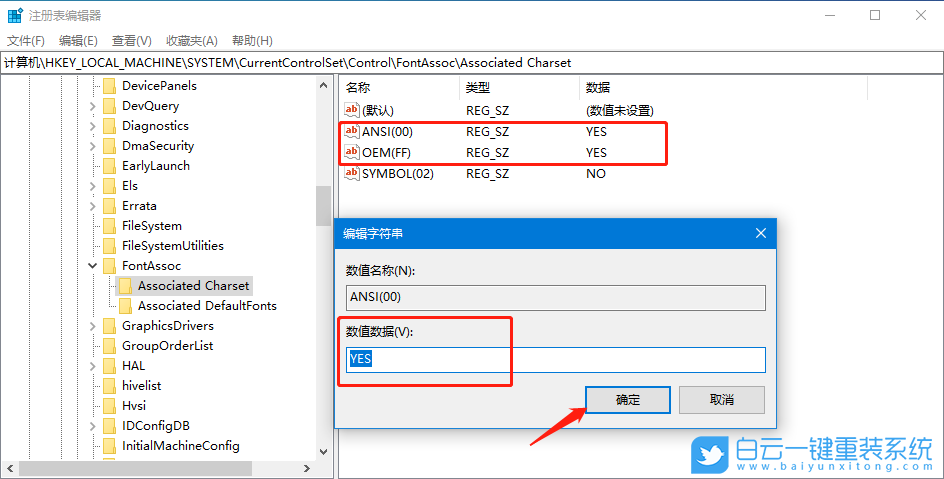Close the 编辑字符串 dialog
The image size is (944, 479).
(x=761, y=233)
